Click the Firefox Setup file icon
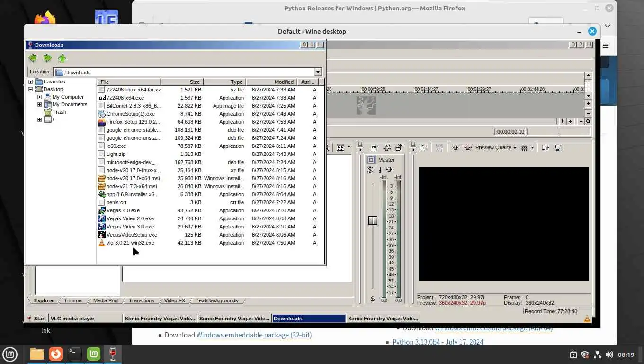Viewport: 644px width, 364px height. click(x=101, y=122)
